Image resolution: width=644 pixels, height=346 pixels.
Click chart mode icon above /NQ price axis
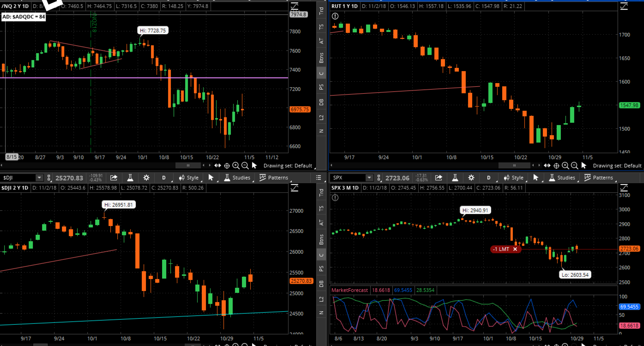point(295,6)
